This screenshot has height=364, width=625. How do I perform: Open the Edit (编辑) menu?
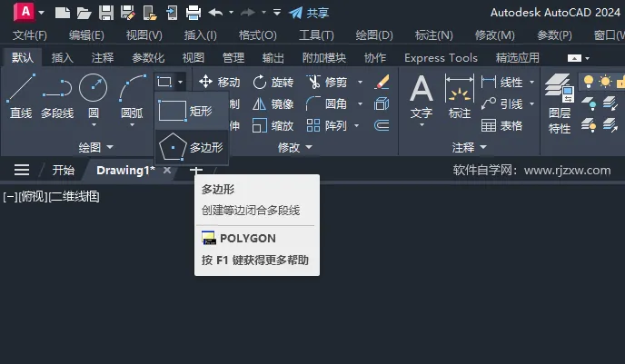click(x=86, y=35)
